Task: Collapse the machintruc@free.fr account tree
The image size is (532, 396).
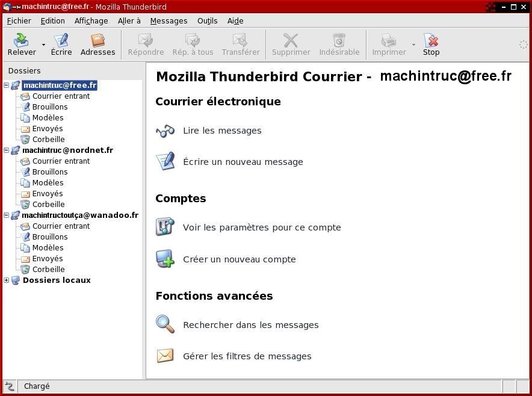Action: coord(6,85)
